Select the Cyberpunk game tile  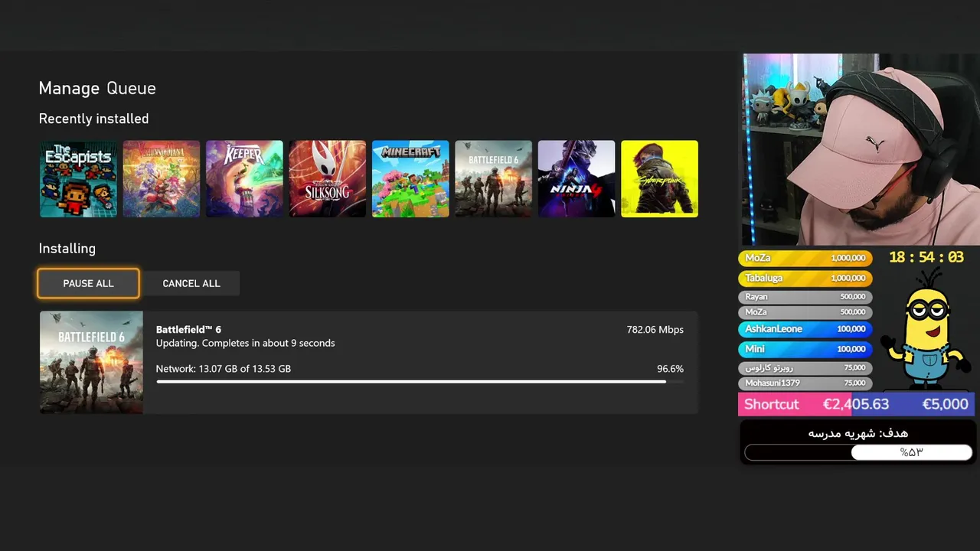(x=659, y=178)
